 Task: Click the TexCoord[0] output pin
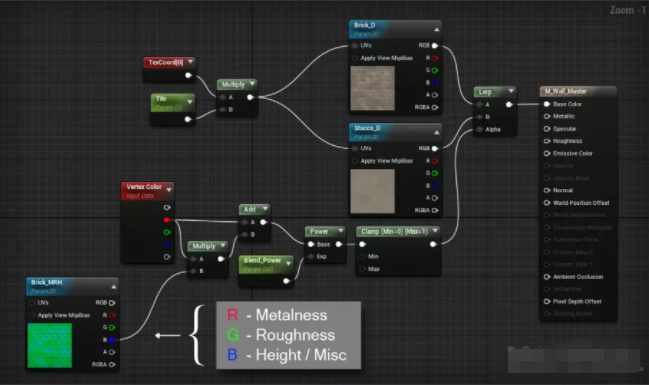[188, 75]
